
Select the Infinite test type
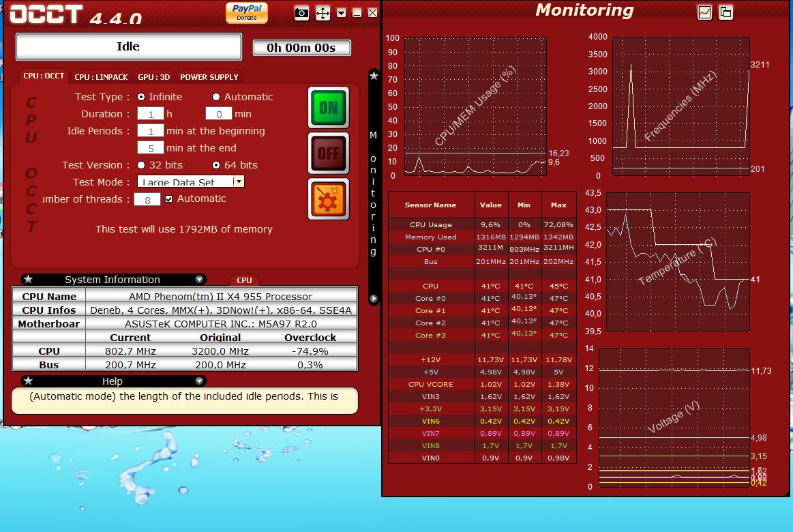141,97
